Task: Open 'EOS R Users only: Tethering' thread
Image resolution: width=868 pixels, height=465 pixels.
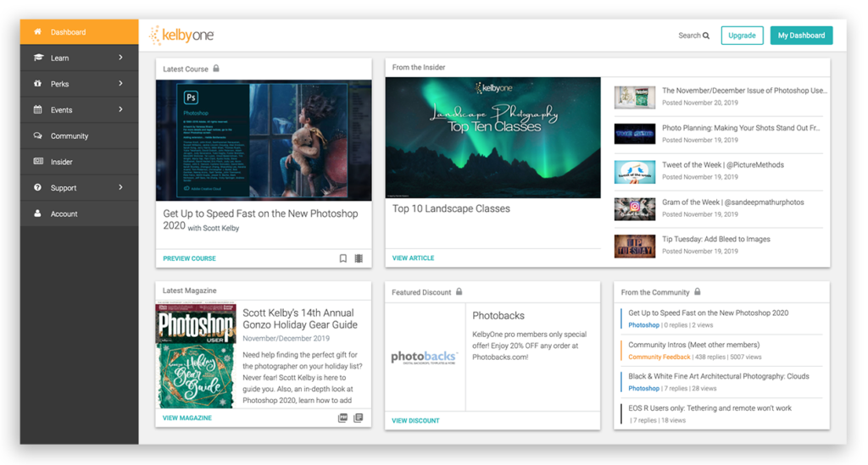Action: pyautogui.click(x=709, y=408)
